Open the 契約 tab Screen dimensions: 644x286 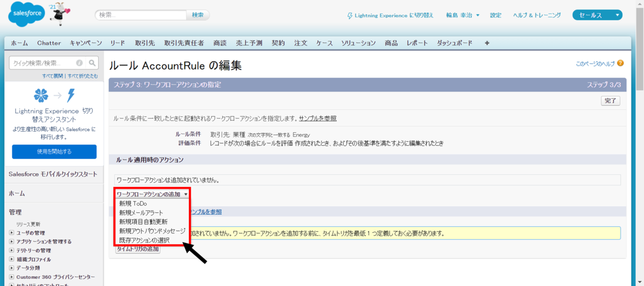278,43
